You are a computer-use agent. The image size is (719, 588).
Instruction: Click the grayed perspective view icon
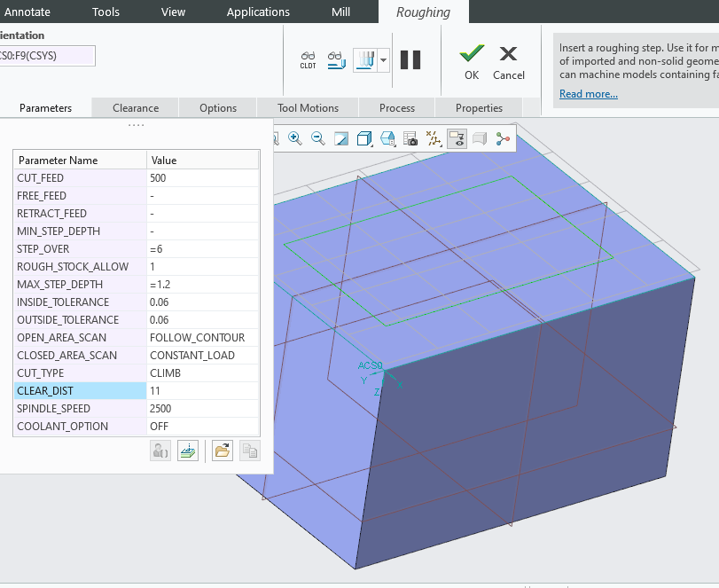[480, 138]
